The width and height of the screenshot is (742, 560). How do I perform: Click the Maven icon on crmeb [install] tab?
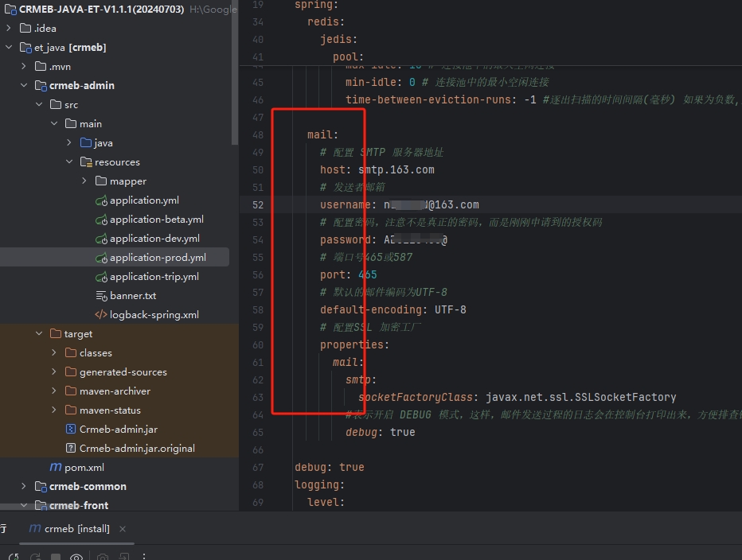(35, 528)
